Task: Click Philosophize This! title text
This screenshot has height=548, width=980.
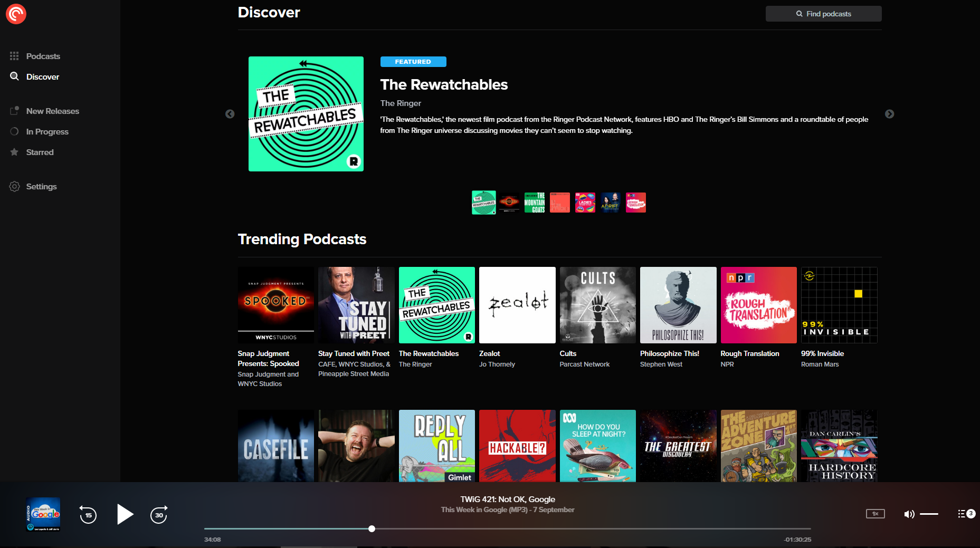Action: pos(669,353)
